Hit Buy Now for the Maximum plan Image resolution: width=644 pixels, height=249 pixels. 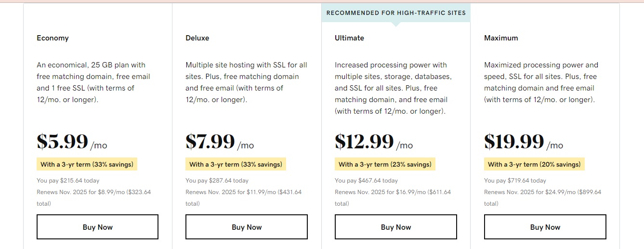(x=545, y=227)
